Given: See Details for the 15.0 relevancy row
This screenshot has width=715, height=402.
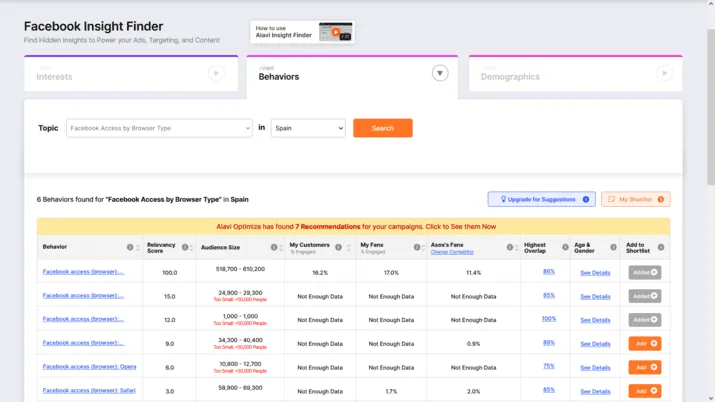Looking at the screenshot, I should (595, 296).
